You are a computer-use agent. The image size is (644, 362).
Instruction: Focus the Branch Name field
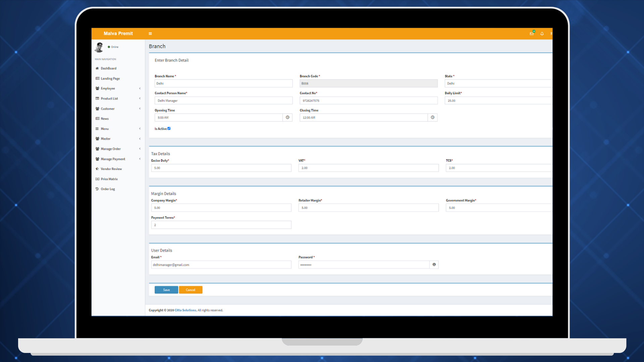click(223, 83)
